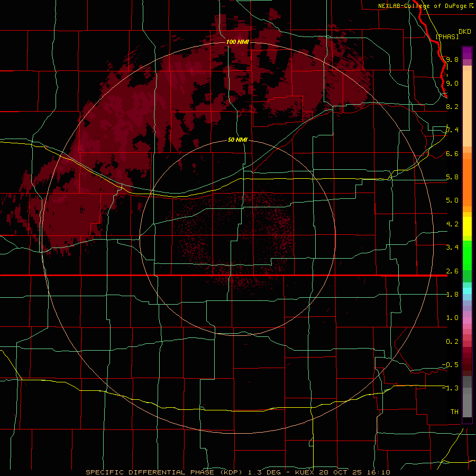Image resolution: width=476 pixels, height=476 pixels.
Task: Click the 1.0 scale value
Action: point(452,318)
